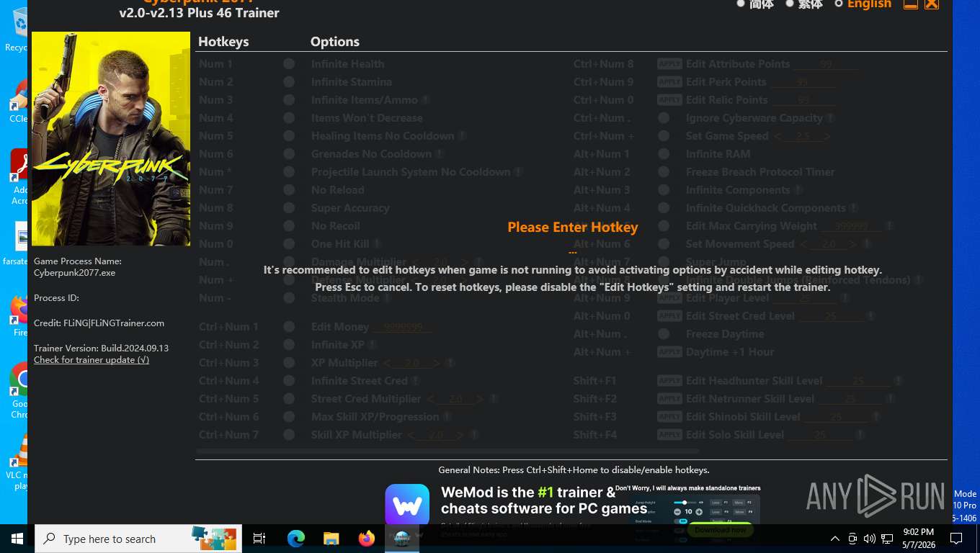
Task: Increase Set Movement Speed value
Action: (x=852, y=244)
